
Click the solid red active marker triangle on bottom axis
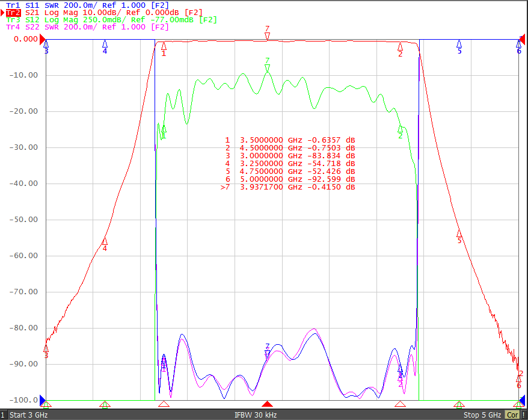pos(268,404)
